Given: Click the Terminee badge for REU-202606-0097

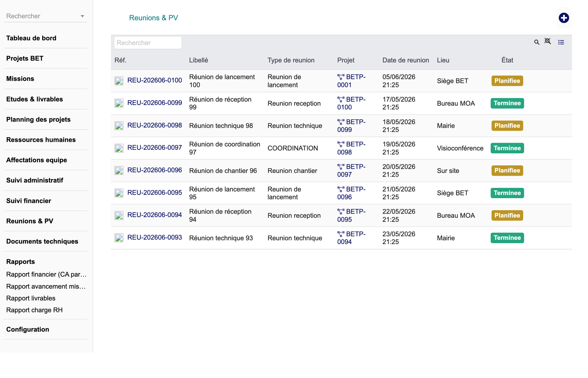Looking at the screenshot, I should (507, 148).
